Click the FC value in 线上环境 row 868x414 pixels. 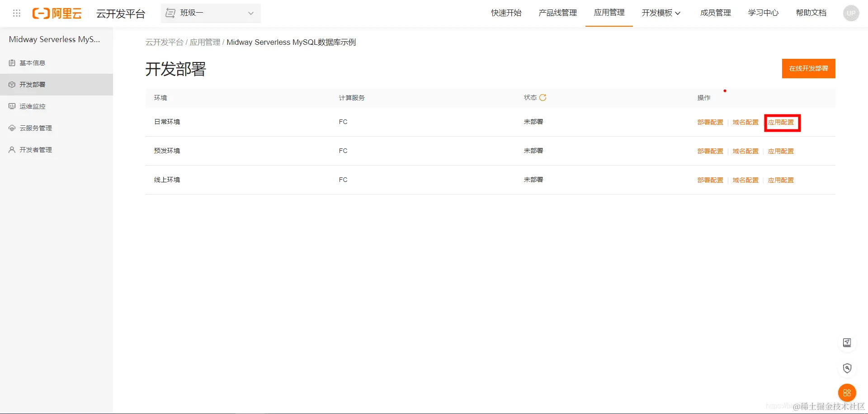(x=343, y=180)
